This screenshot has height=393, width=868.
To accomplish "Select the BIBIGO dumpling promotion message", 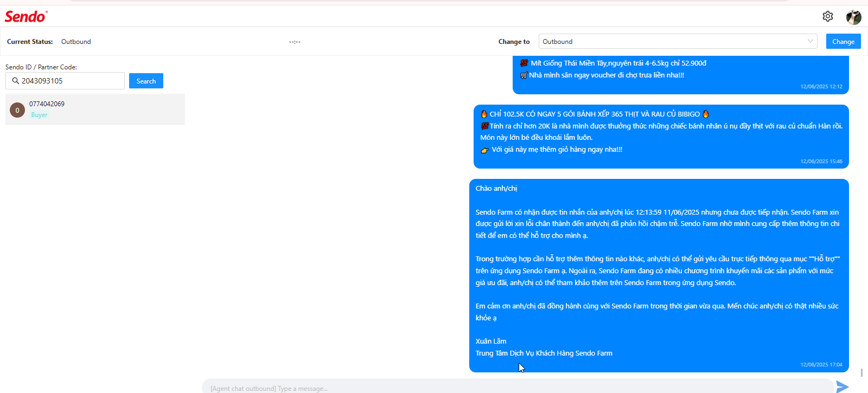I will pos(661,137).
